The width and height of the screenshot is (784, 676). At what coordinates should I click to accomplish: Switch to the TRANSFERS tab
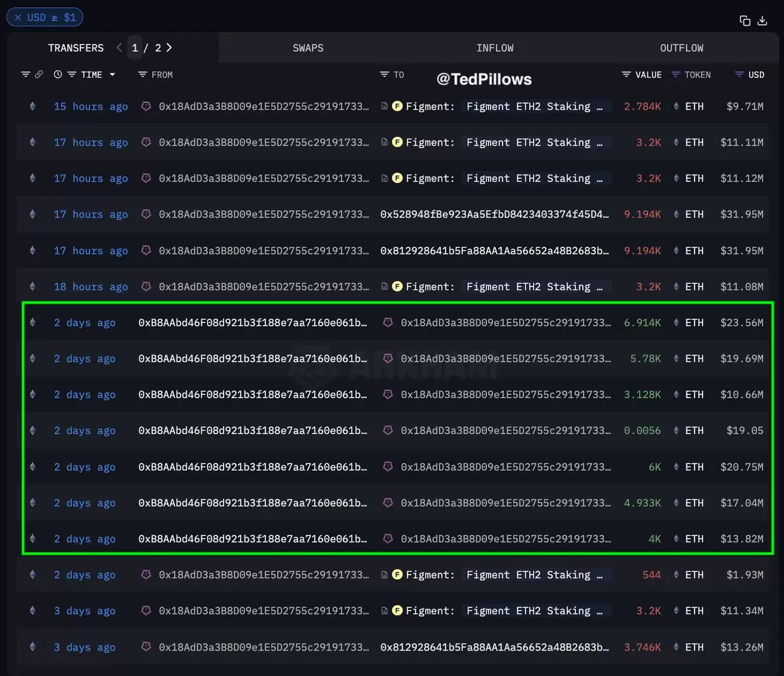tap(76, 48)
